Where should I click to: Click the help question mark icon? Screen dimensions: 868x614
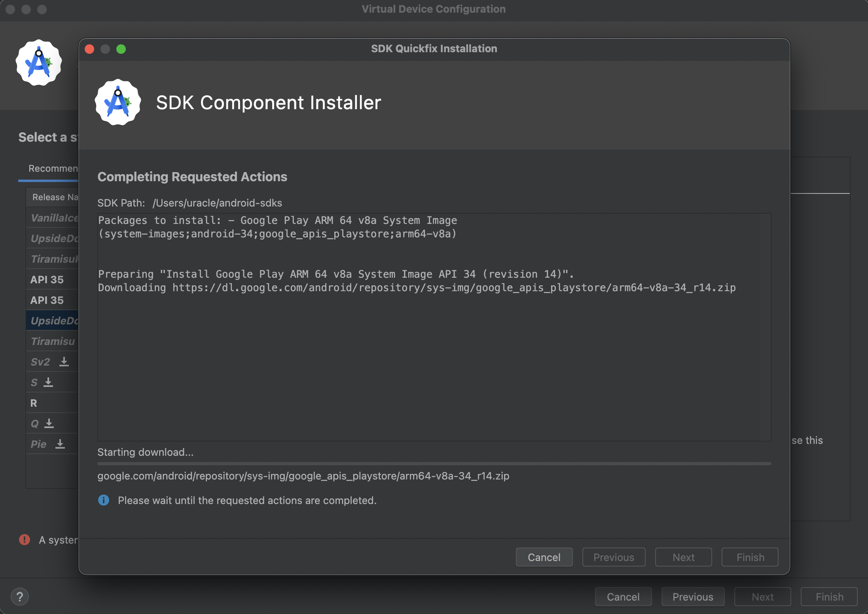(20, 597)
